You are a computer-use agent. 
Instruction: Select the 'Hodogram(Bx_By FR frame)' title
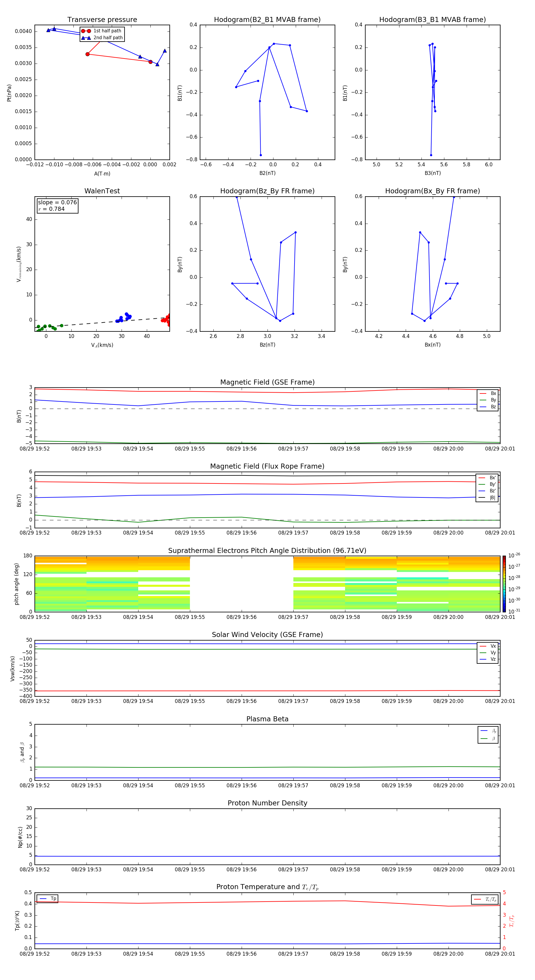pos(432,191)
